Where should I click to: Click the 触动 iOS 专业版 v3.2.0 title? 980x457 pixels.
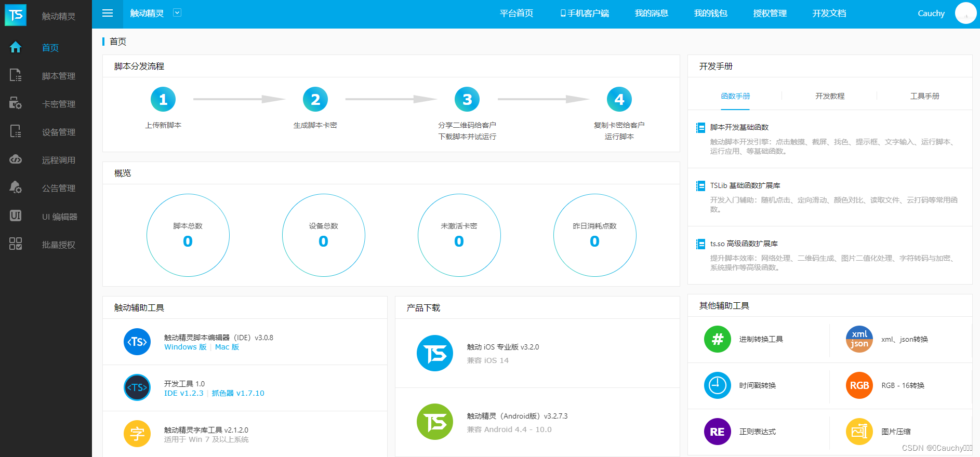click(503, 347)
